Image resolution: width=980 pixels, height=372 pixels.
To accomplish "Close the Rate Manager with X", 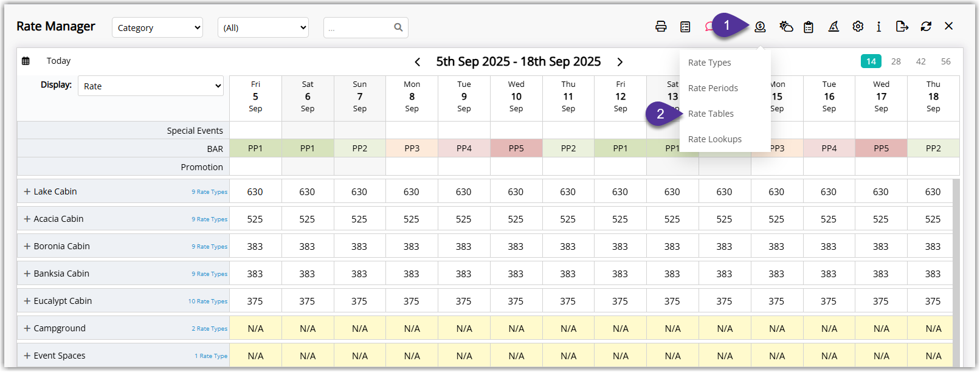I will coord(948,26).
